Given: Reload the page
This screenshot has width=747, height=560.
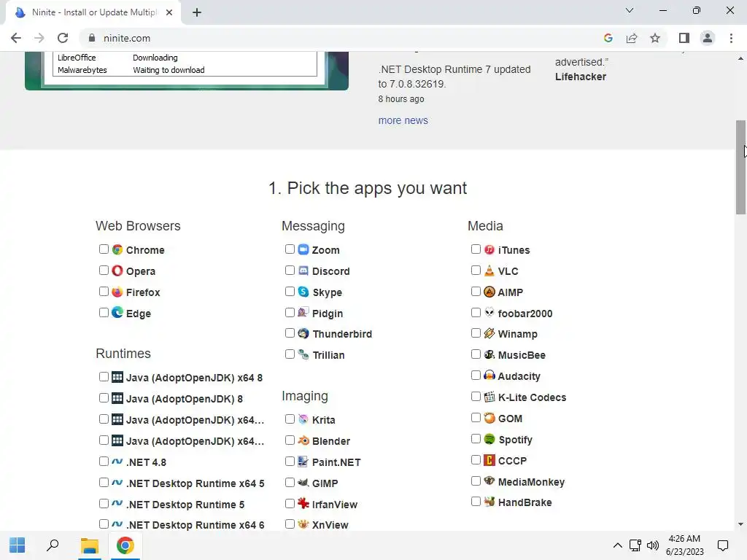Looking at the screenshot, I should tap(63, 38).
